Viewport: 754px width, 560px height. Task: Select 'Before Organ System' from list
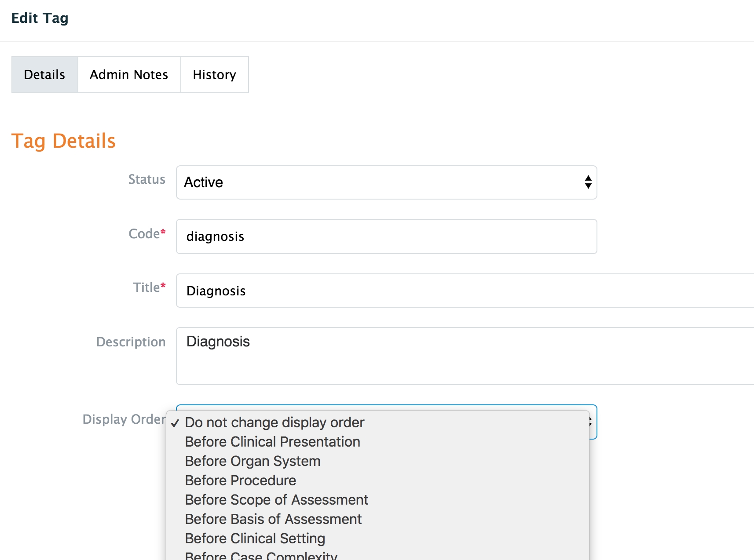click(x=253, y=461)
